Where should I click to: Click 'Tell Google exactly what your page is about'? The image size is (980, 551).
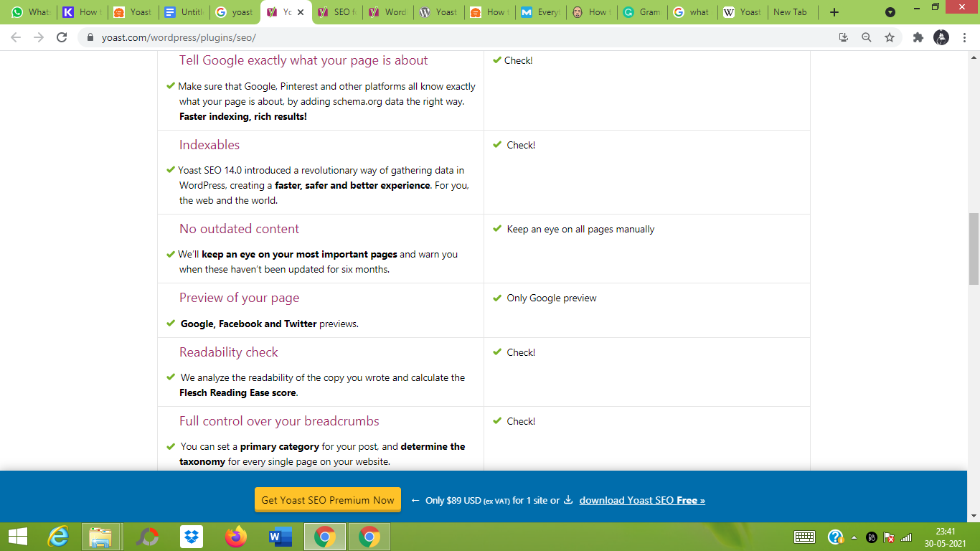(303, 60)
